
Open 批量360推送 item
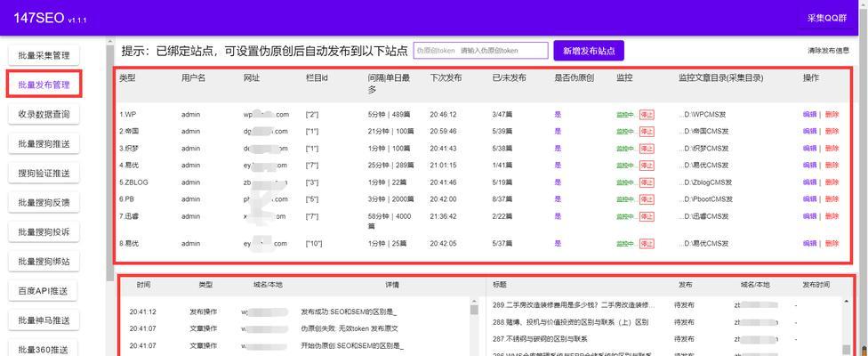pos(44,350)
